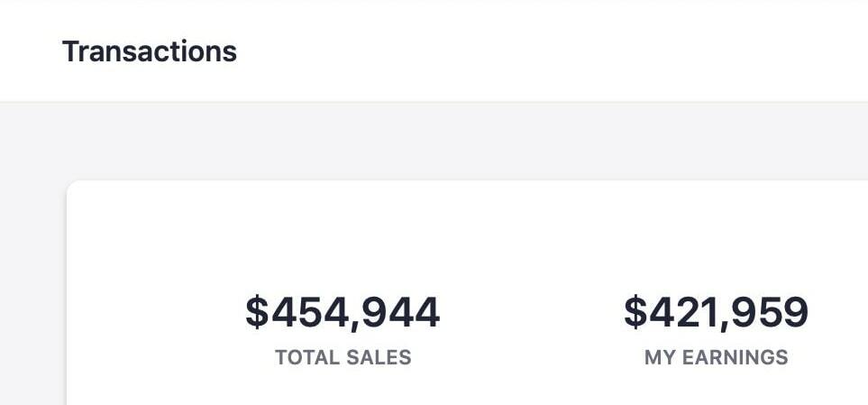Image resolution: width=868 pixels, height=405 pixels.
Task: Click the MY EARNINGS label
Action: point(716,357)
